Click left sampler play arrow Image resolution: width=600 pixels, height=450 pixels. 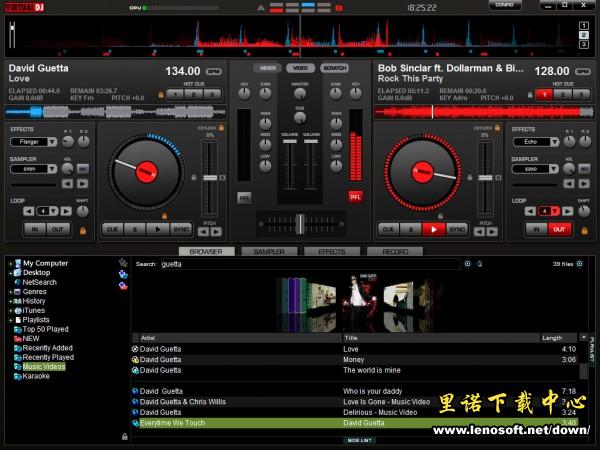(x=82, y=184)
